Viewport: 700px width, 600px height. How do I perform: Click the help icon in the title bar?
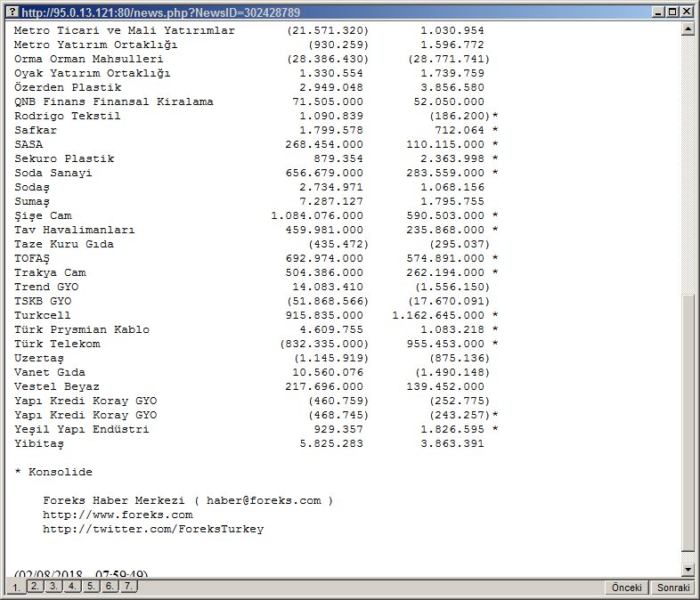(12, 12)
